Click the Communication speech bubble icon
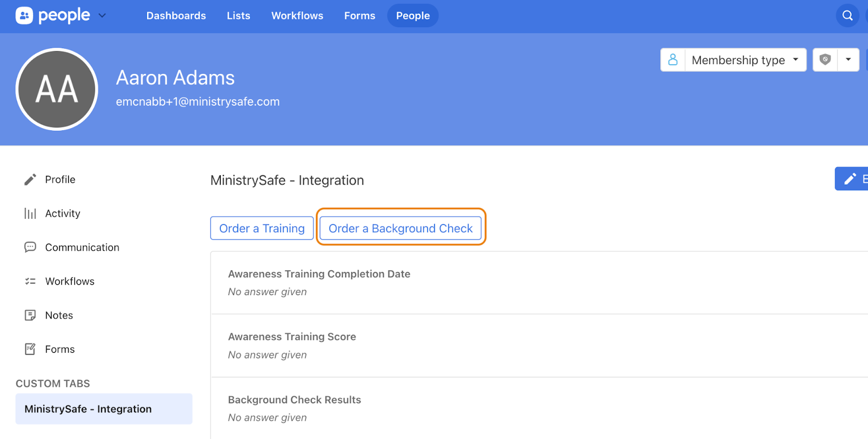868x439 pixels. point(30,247)
